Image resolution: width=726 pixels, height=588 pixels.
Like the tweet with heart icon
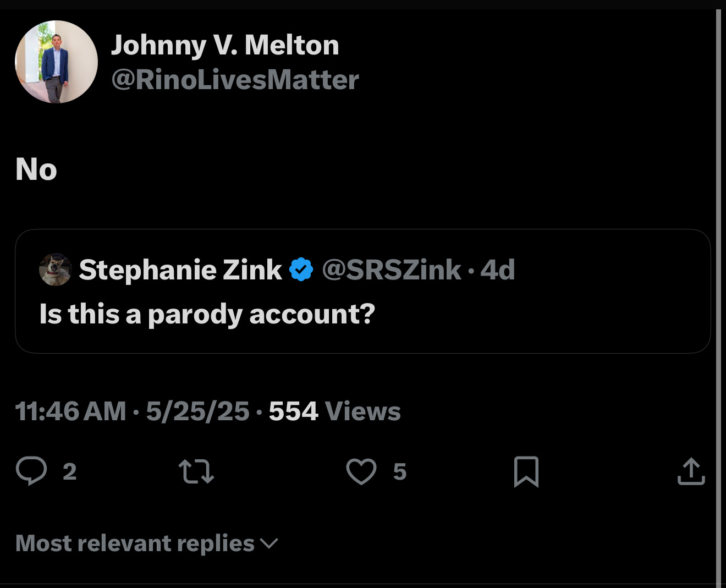click(361, 471)
